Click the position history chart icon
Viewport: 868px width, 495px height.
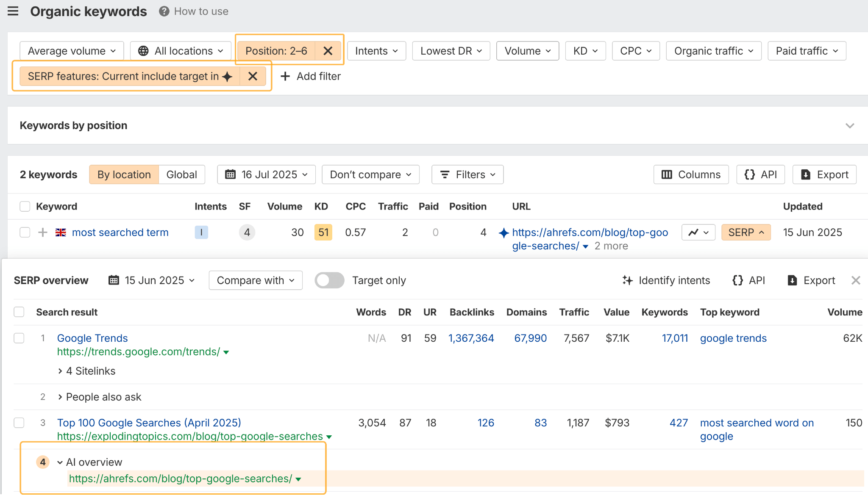693,232
